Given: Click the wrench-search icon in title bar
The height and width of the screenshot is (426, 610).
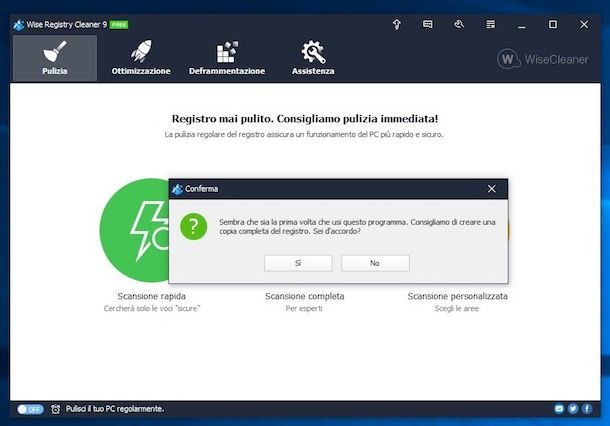Looking at the screenshot, I should [459, 25].
